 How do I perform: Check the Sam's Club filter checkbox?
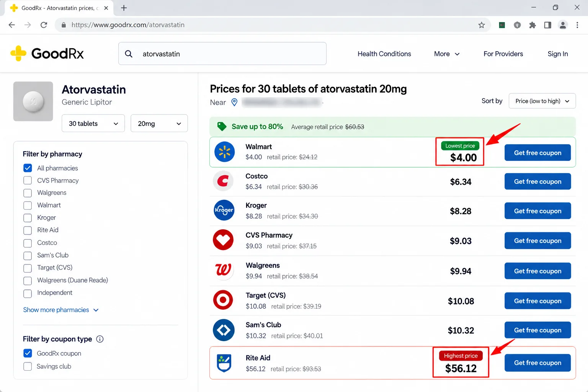[x=28, y=255]
